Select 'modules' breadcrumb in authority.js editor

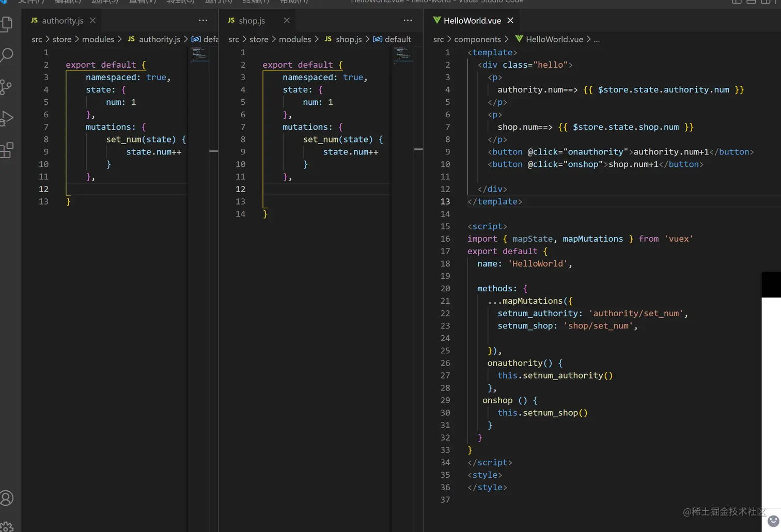(x=98, y=39)
